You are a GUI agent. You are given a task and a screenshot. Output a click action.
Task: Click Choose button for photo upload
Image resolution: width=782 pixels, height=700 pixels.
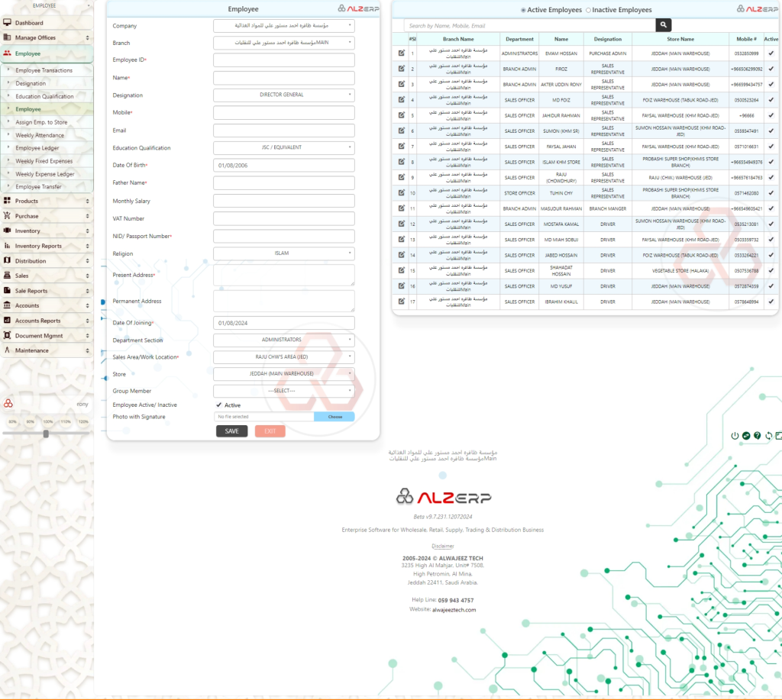point(334,417)
